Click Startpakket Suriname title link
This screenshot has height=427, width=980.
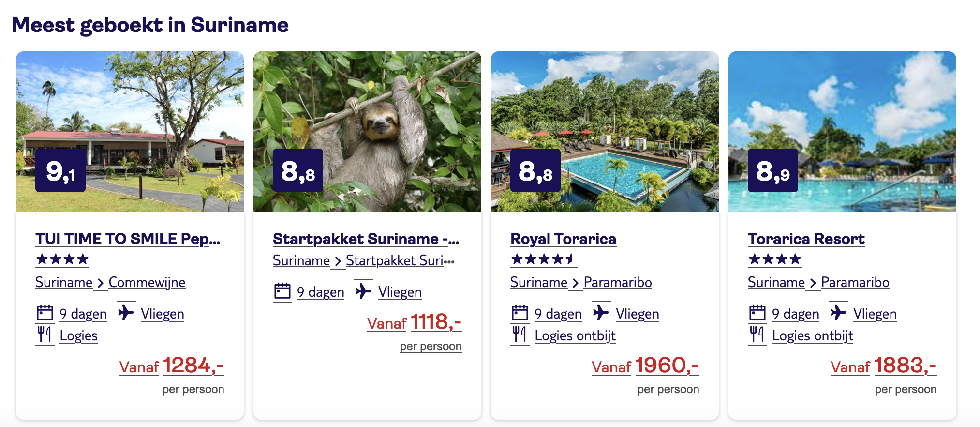[366, 239]
